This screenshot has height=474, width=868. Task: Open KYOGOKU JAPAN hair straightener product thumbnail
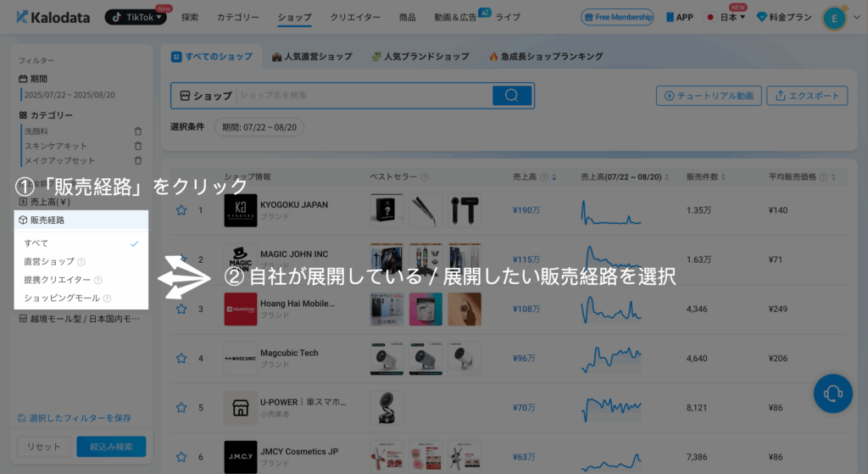(426, 210)
